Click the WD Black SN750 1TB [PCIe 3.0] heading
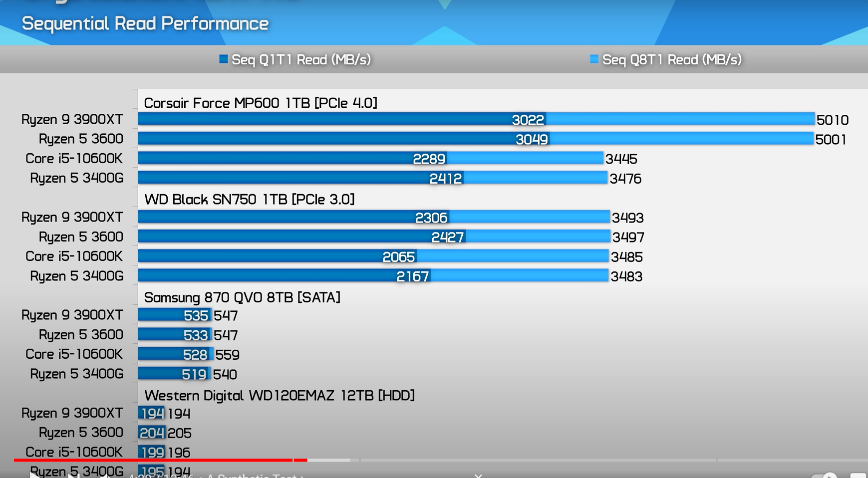 [250, 200]
